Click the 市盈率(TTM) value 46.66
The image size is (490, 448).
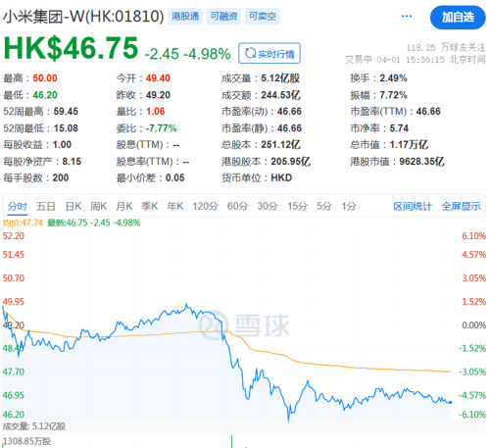[x=428, y=112]
